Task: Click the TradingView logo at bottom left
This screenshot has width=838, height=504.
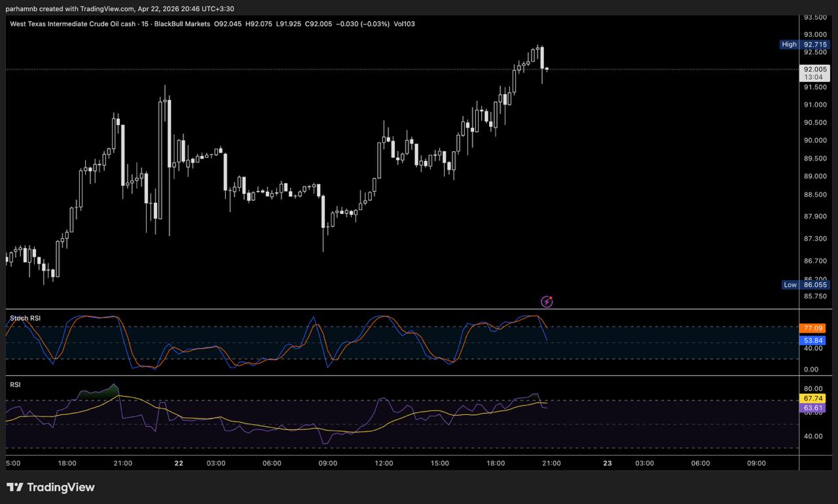Action: (x=50, y=487)
